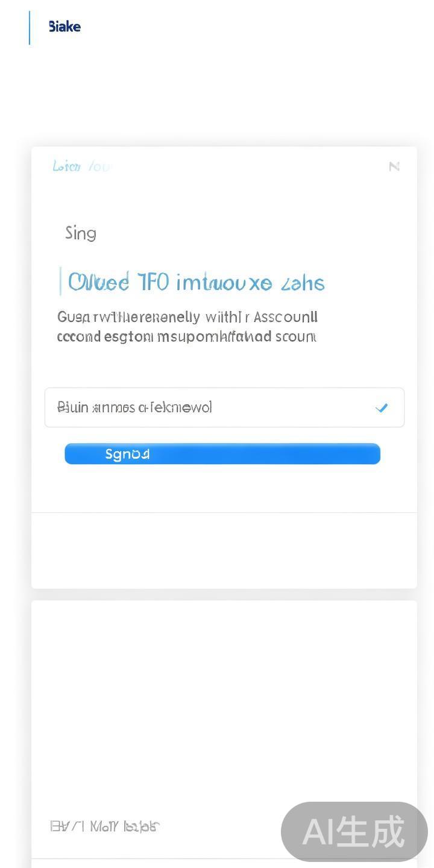This screenshot has width=434, height=868.
Task: Click the description line starting with ccoond
Action: (x=186, y=336)
